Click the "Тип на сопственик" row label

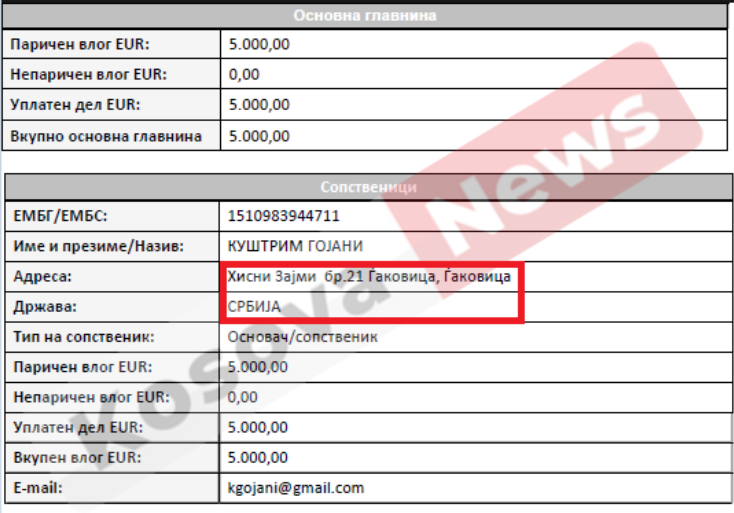83,337
